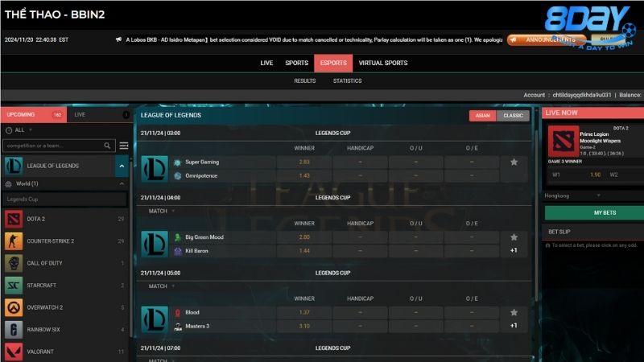Screen dimensions: 644x362
Task: Switch to Classic odds view
Action: point(513,116)
